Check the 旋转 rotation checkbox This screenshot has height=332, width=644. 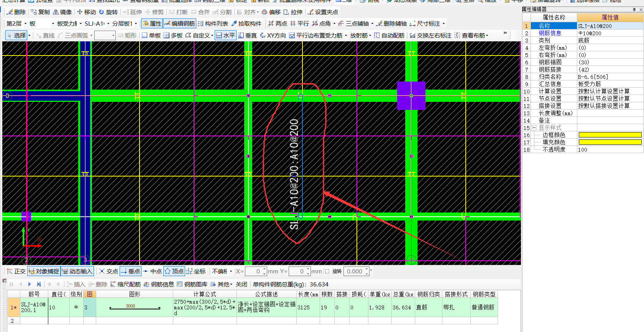(327, 271)
